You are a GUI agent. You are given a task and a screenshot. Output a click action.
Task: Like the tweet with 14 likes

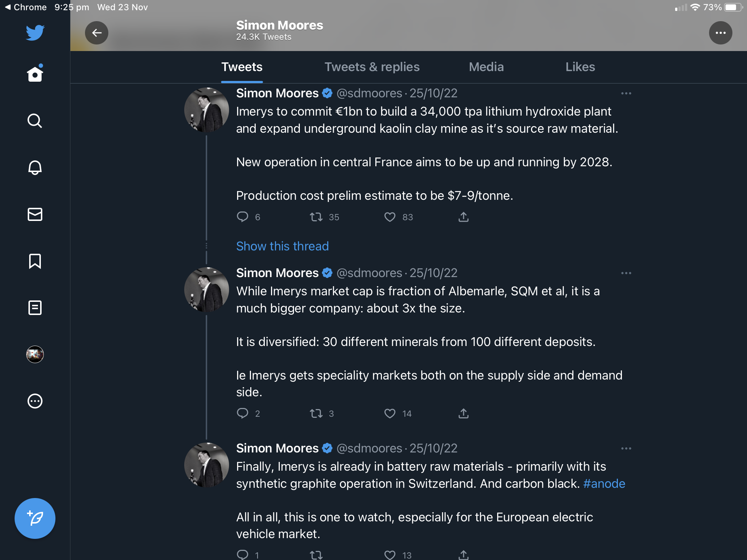(390, 413)
